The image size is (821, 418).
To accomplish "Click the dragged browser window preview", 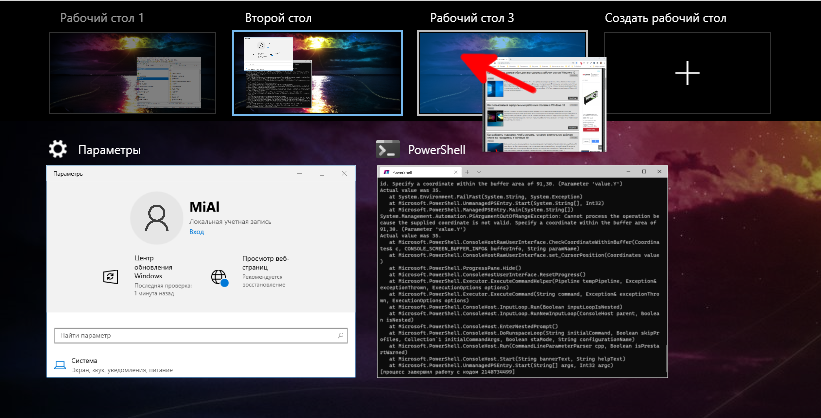I will pyautogui.click(x=546, y=105).
